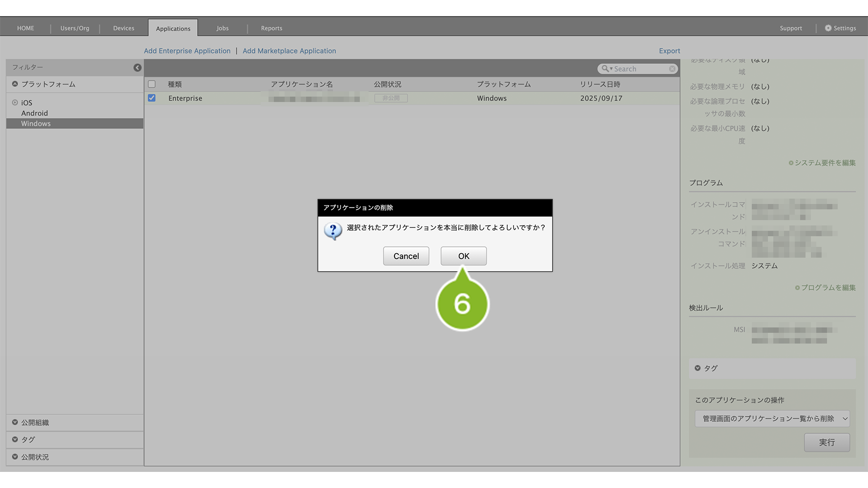Open the Reports tab

[271, 28]
